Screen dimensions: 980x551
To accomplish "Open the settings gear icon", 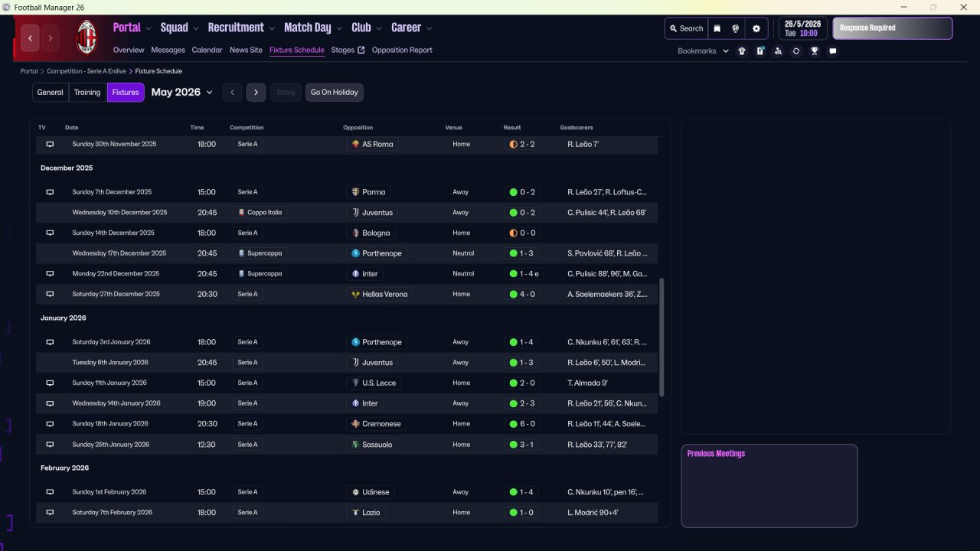I will click(756, 28).
